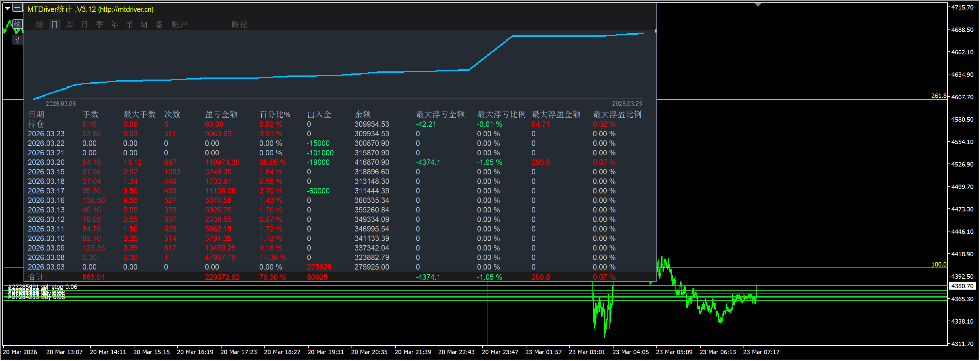Image resolution: width=980 pixels, height=361 pixels.
Task: Select the 2026.03.10 date row
Action: tap(46, 238)
